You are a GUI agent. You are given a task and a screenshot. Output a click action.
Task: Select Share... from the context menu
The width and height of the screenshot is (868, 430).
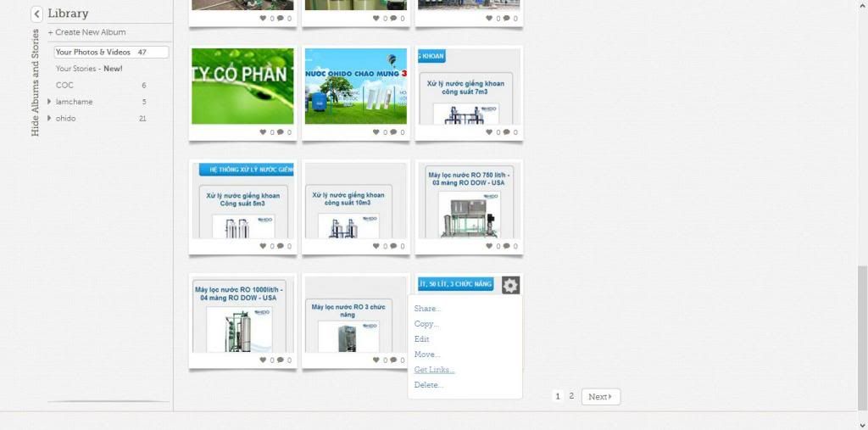tap(427, 309)
